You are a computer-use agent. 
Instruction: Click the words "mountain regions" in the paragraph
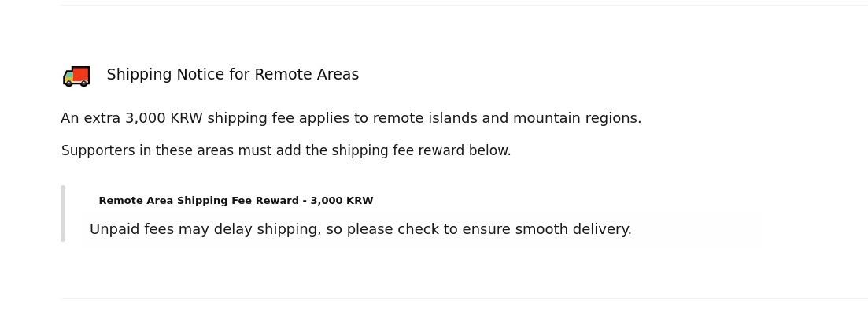(x=576, y=118)
